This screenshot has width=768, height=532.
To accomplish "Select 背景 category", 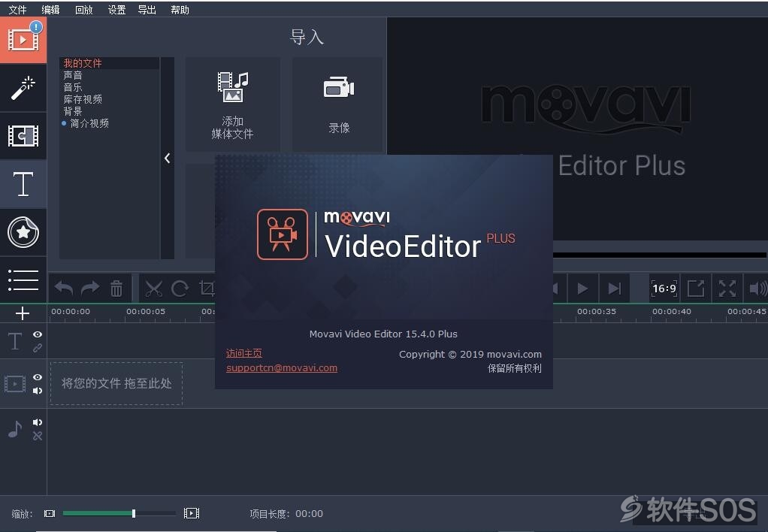I will [x=72, y=111].
